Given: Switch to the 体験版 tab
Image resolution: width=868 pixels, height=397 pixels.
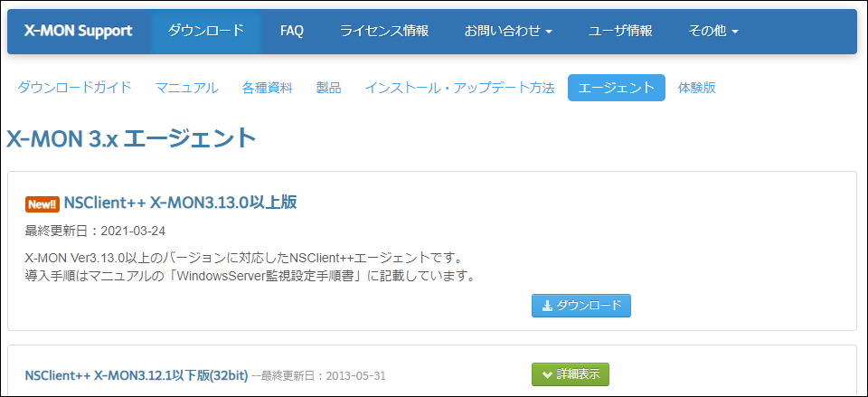Looking at the screenshot, I should [x=696, y=88].
